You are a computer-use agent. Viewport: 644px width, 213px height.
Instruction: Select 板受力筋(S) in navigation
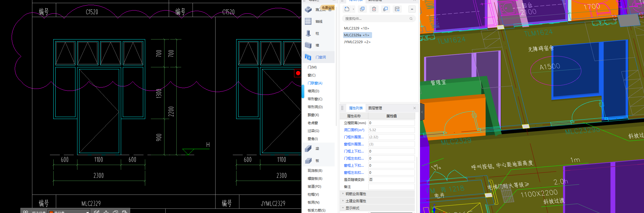point(316,210)
